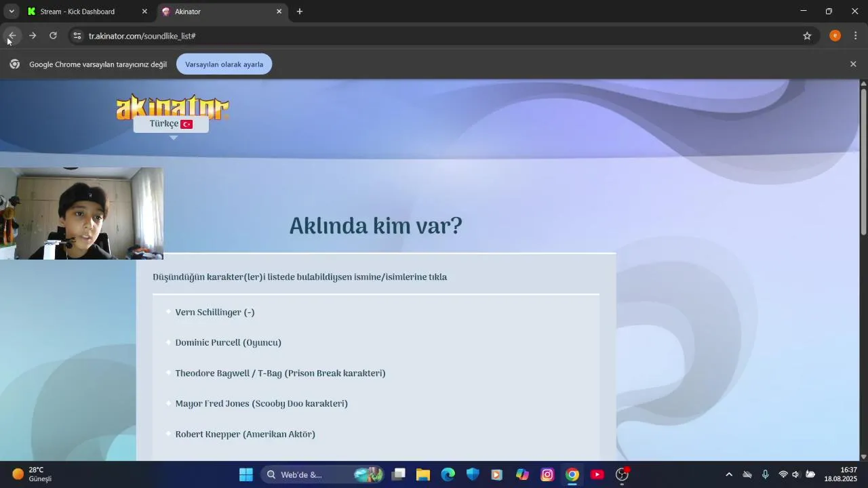Open the tab search dropdown arrow
Screen dimensions: 868x488
point(12,11)
